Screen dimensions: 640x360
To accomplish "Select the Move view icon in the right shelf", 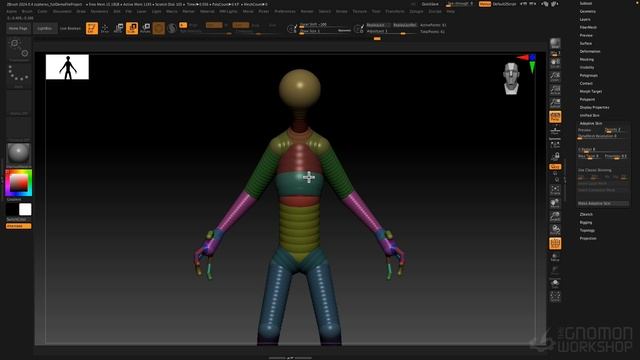I will 555,203.
